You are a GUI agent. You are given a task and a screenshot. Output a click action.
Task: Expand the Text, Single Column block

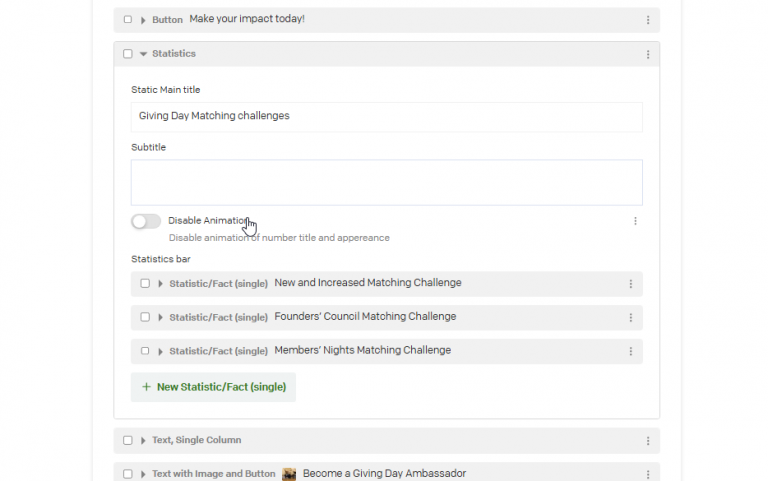(x=143, y=440)
